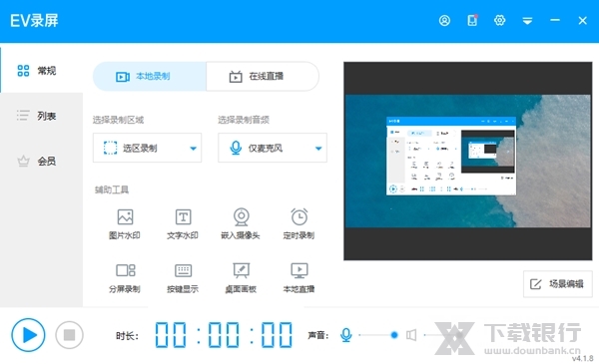Expand the 仅麦克风 audio dropdown
The width and height of the screenshot is (599, 364).
tap(273, 148)
